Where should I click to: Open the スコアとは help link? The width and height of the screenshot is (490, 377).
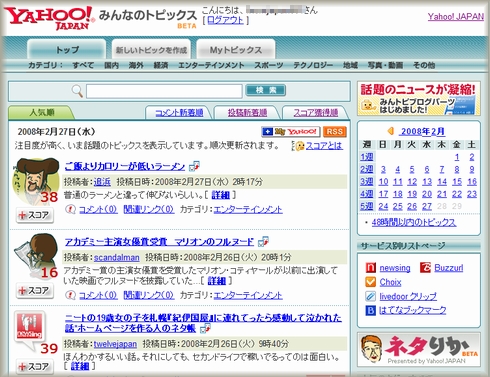click(x=324, y=146)
